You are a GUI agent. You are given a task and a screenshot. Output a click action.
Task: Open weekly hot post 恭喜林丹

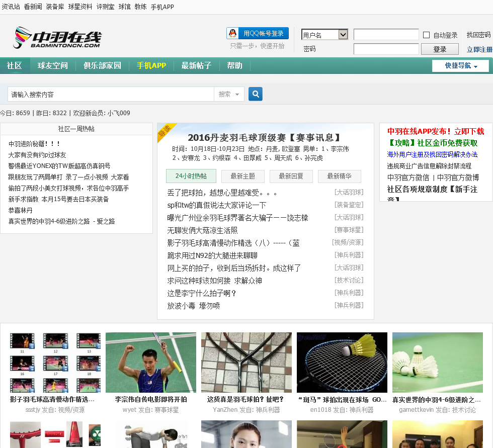click(x=20, y=210)
